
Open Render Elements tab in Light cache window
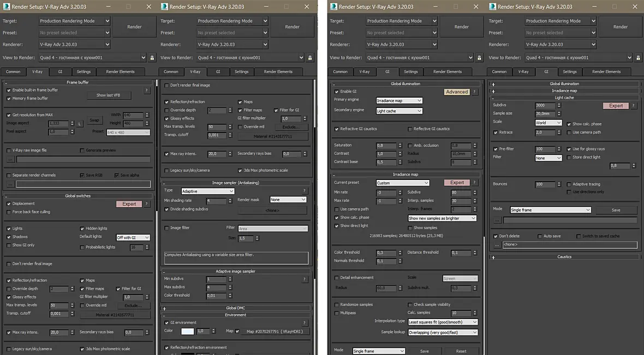coord(606,72)
